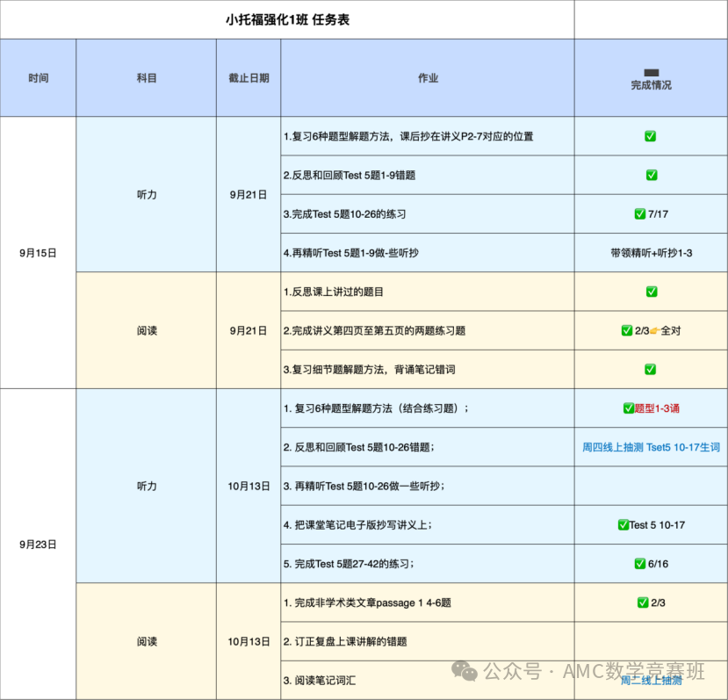
Task: Click the green checkmark next to 6/16
Action: pos(640,564)
